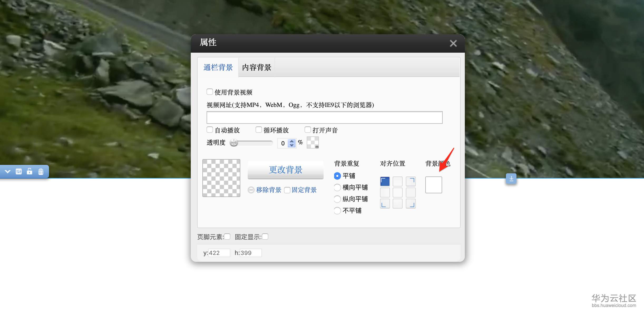Click the download arrow icon on the right edge

[511, 179]
